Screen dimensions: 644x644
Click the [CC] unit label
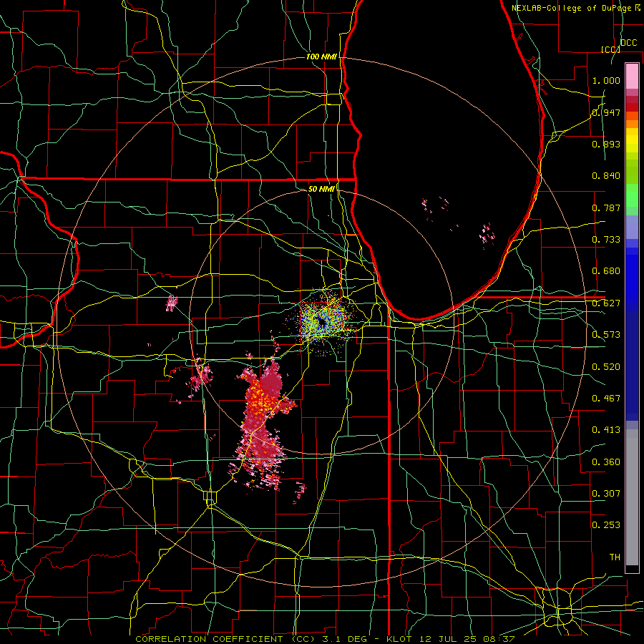click(610, 49)
